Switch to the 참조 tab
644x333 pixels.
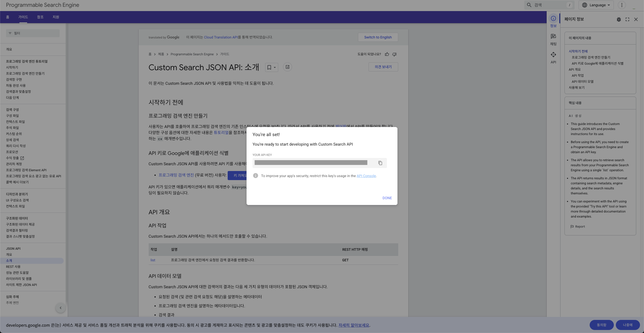click(x=40, y=17)
